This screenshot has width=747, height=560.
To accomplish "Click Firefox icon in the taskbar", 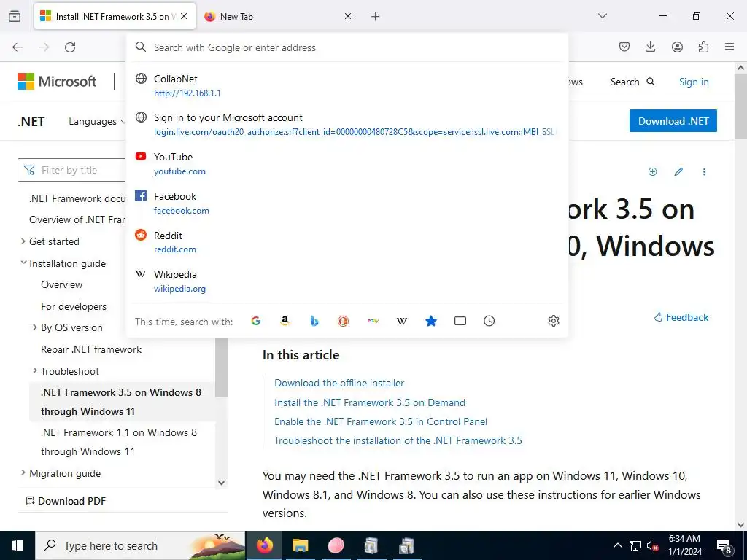I will [x=264, y=545].
